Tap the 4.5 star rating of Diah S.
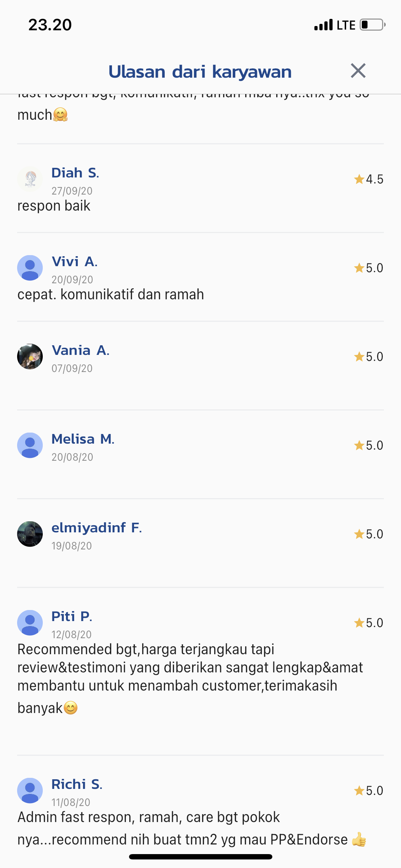 [369, 179]
